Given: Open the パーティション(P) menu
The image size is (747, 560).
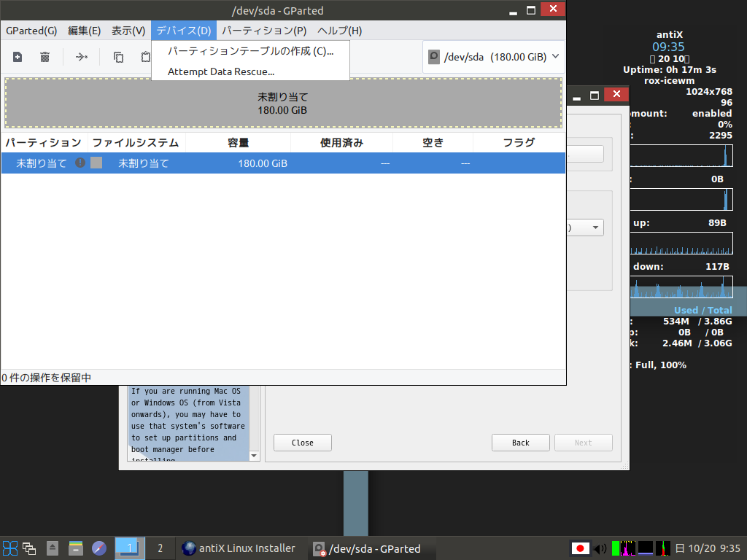Looking at the screenshot, I should pos(264,31).
